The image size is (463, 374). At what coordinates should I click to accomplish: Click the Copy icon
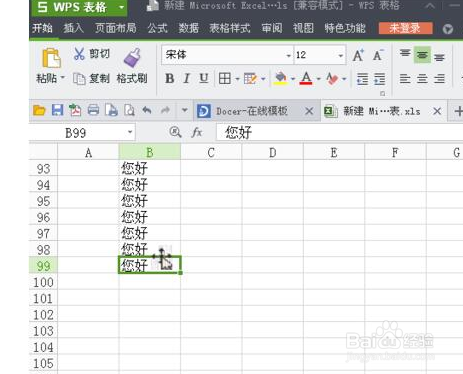[x=79, y=79]
